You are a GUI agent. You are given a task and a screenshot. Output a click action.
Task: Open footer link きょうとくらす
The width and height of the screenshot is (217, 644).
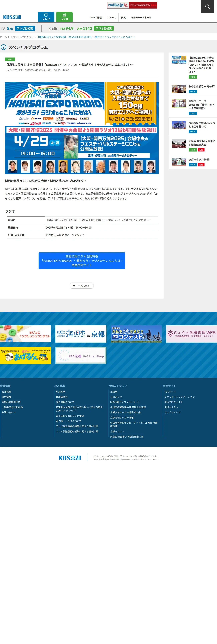173,412
